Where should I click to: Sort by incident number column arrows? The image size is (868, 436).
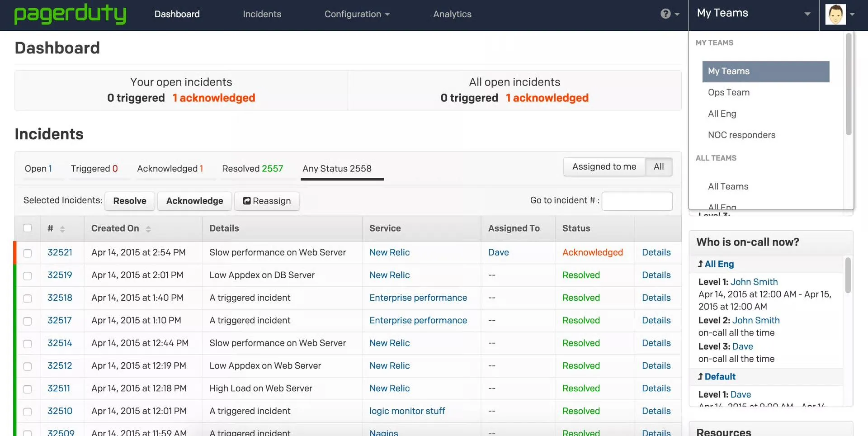tap(62, 229)
